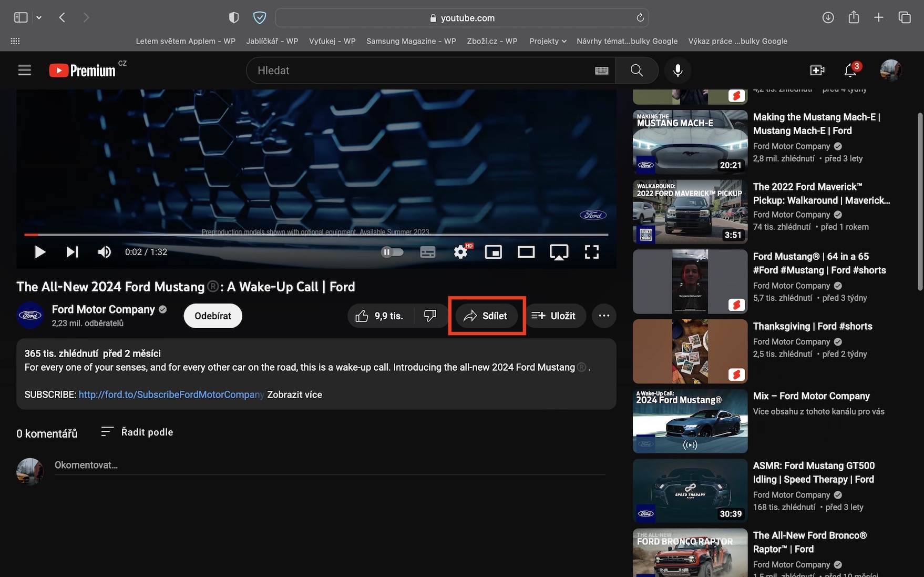Viewport: 924px width, 577px height.
Task: Mute the video volume
Action: pyautogui.click(x=105, y=252)
